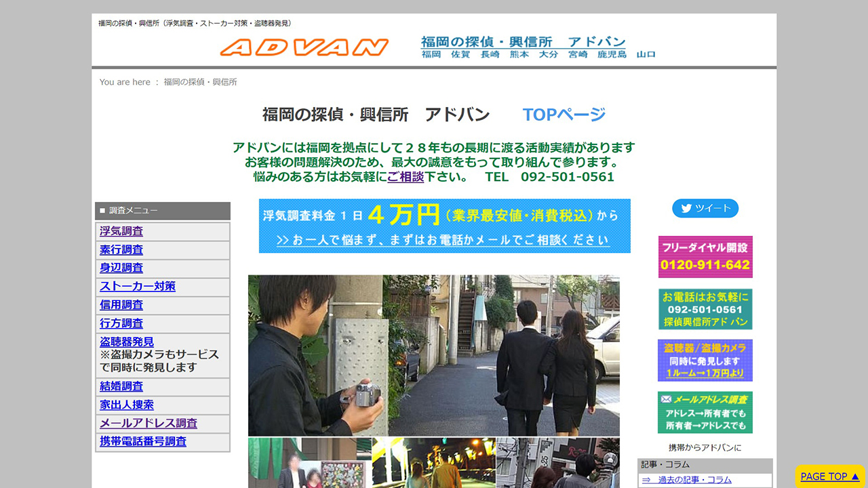Click the 結婚調査 link
The width and height of the screenshot is (868, 488).
pos(121,386)
